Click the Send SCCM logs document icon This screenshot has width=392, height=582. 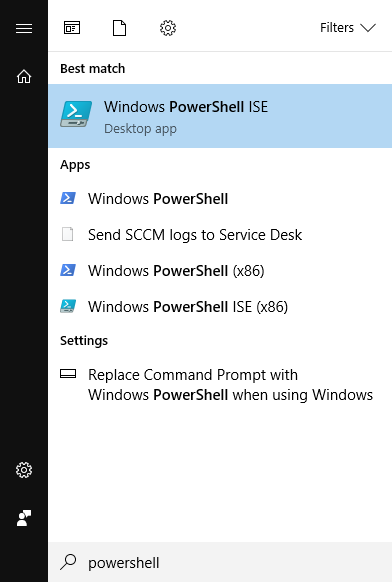click(x=67, y=234)
